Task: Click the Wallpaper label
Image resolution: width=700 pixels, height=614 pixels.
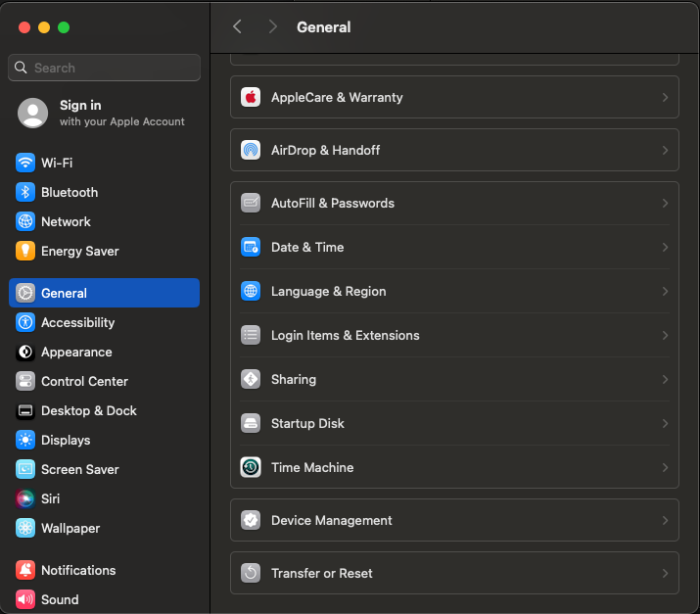Action: tap(70, 529)
